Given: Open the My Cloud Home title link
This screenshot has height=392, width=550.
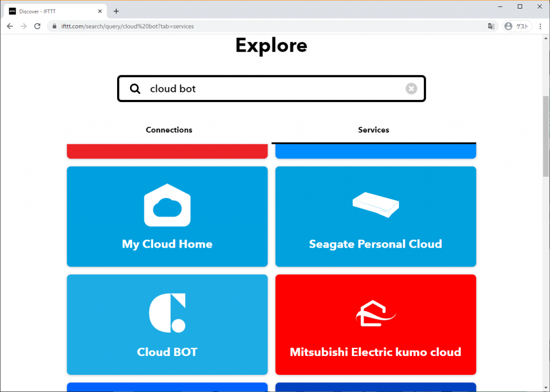Looking at the screenshot, I should 168,244.
